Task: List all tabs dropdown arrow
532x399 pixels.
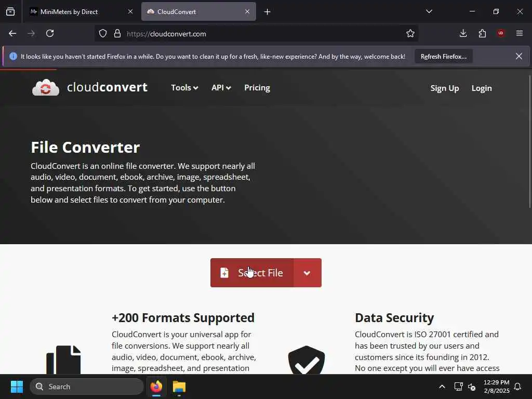Action: click(x=429, y=11)
